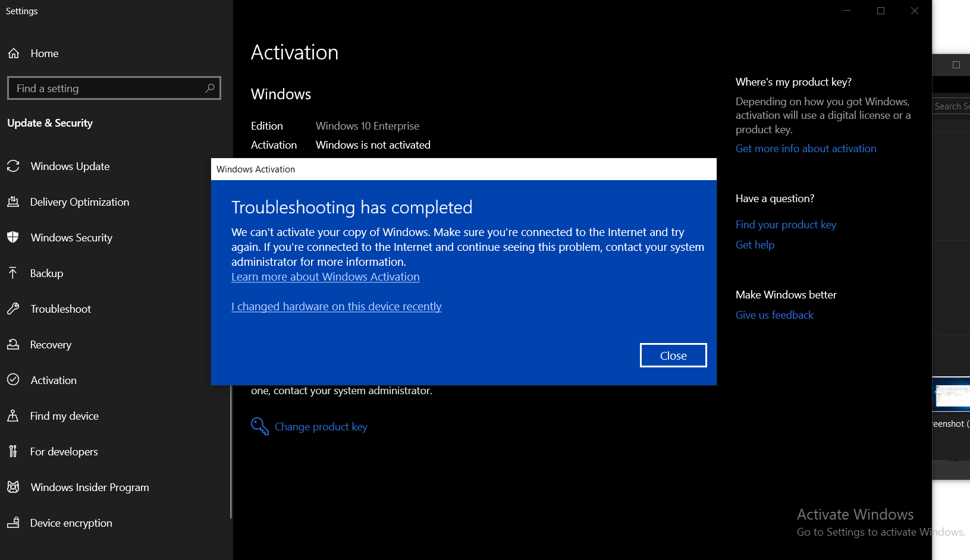
Task: Click the Recovery icon in the sidebar
Action: (x=13, y=344)
